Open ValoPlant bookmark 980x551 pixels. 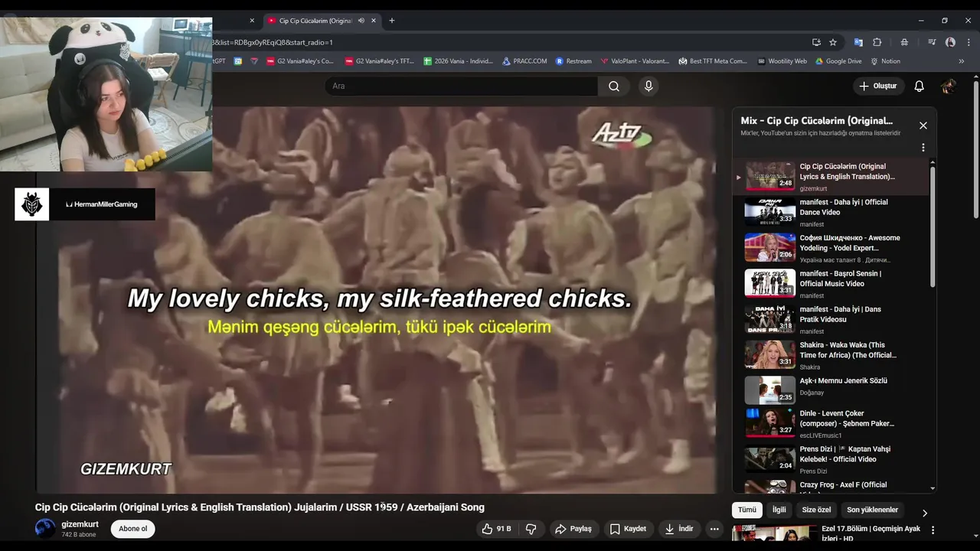pyautogui.click(x=635, y=61)
